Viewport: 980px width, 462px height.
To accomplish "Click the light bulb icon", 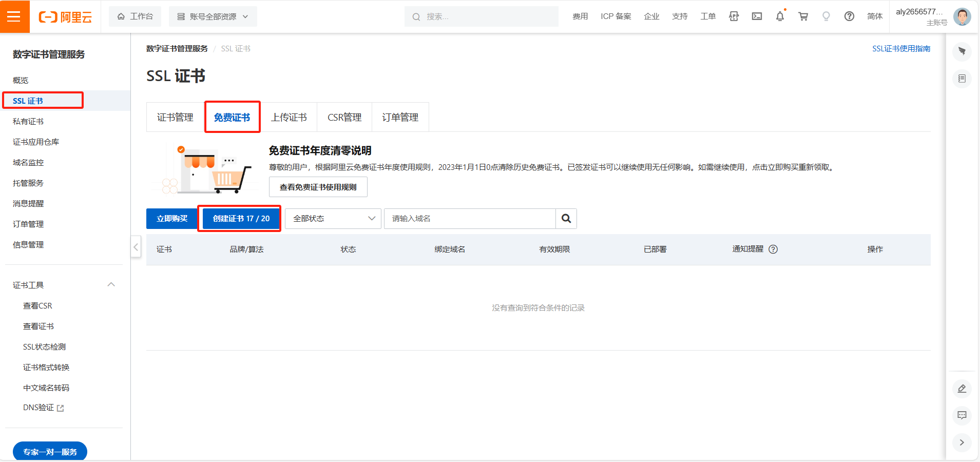I will [826, 16].
